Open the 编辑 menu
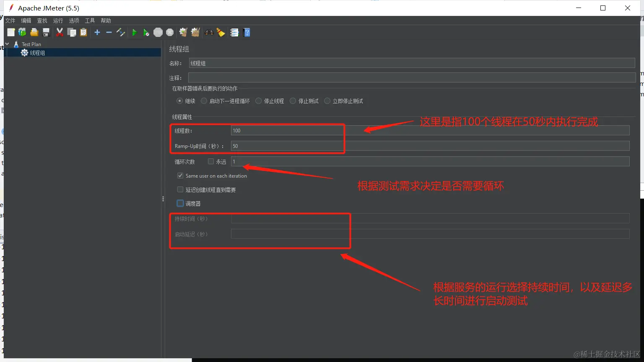 click(x=26, y=21)
